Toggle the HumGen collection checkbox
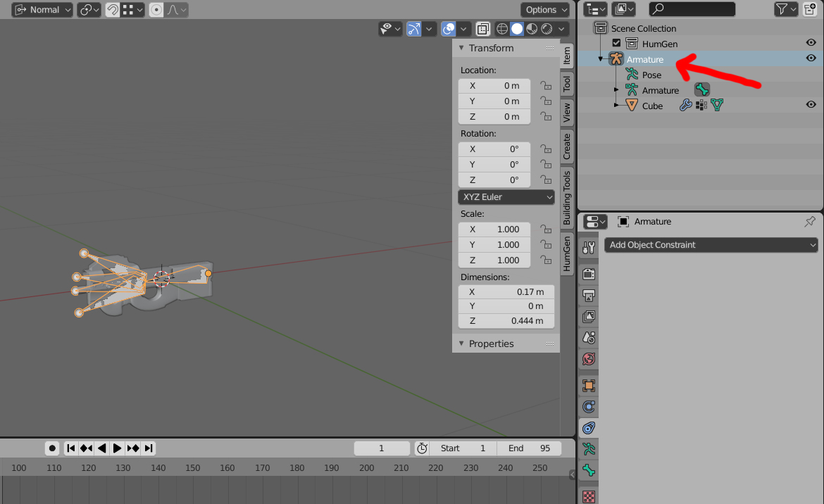This screenshot has height=504, width=824. (617, 44)
